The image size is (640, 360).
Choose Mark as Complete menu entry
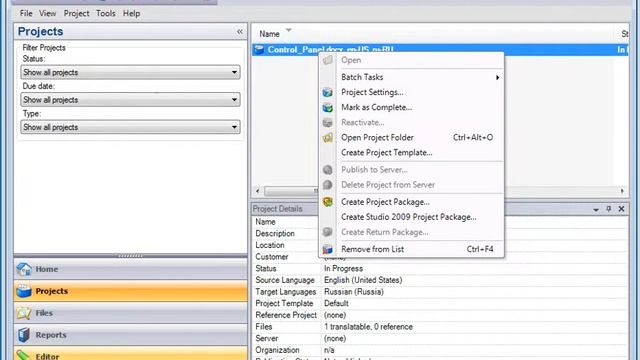[411, 107]
